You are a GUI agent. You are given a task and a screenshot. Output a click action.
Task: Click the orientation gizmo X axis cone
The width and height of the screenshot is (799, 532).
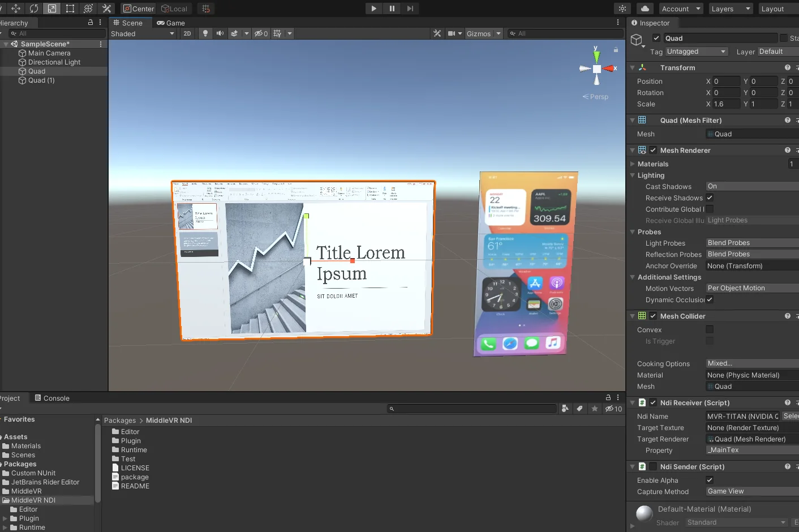coord(610,68)
